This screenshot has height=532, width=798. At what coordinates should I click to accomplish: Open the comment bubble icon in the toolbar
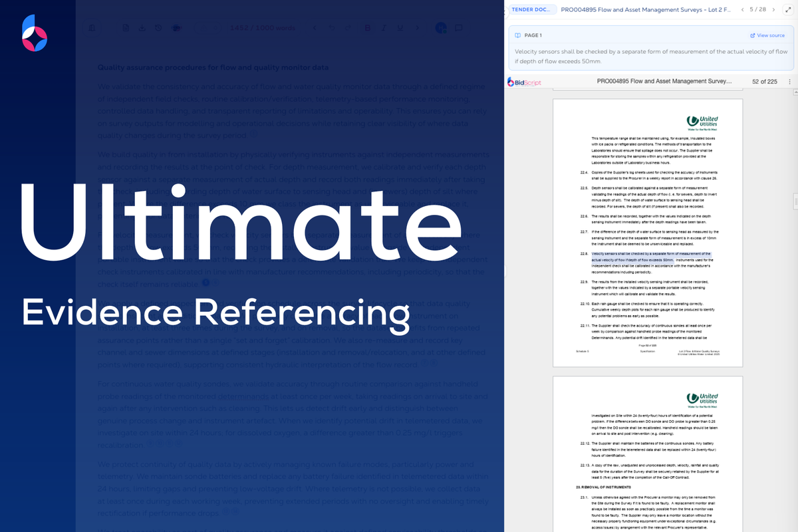[458, 28]
